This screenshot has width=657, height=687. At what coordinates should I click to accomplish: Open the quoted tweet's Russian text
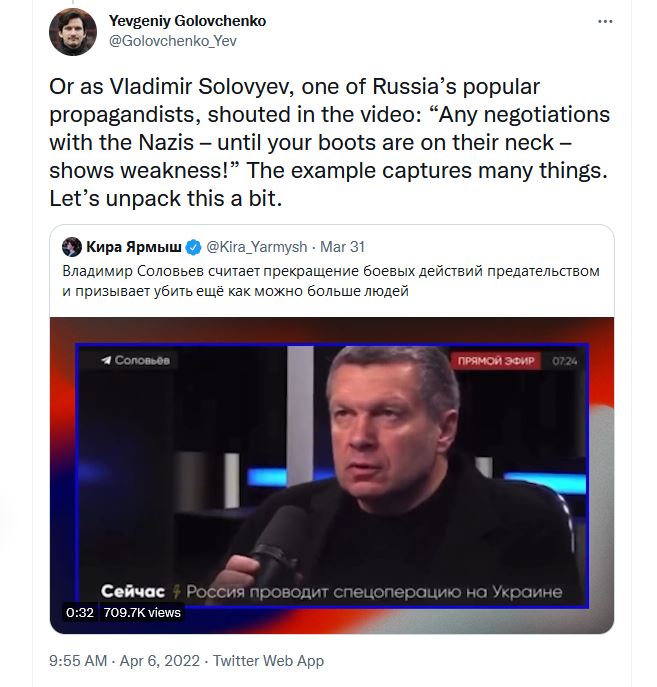coord(330,280)
